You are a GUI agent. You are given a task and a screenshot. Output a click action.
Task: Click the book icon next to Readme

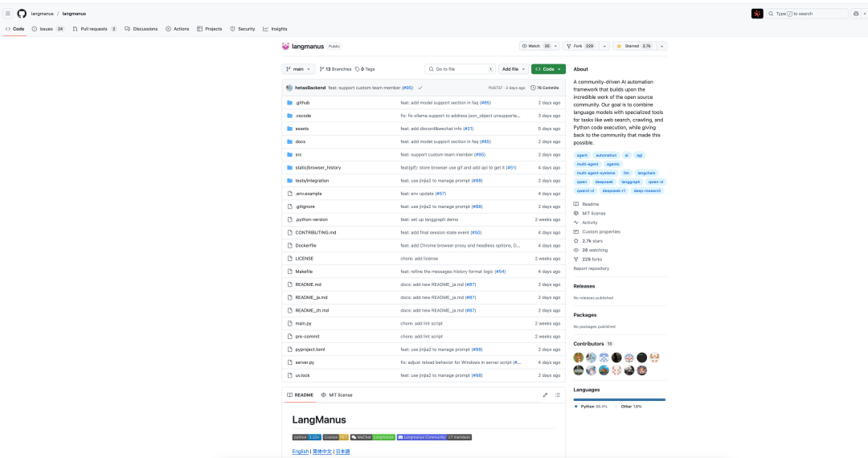[x=575, y=204]
